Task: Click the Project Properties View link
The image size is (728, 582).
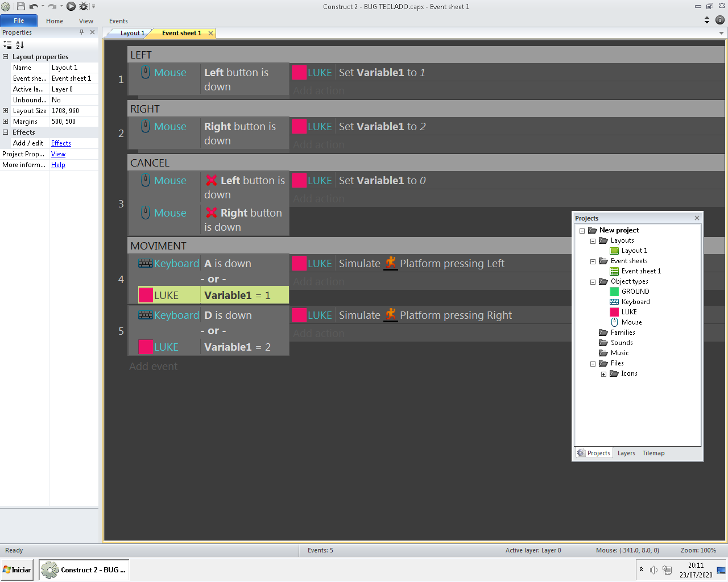Action: click(58, 154)
